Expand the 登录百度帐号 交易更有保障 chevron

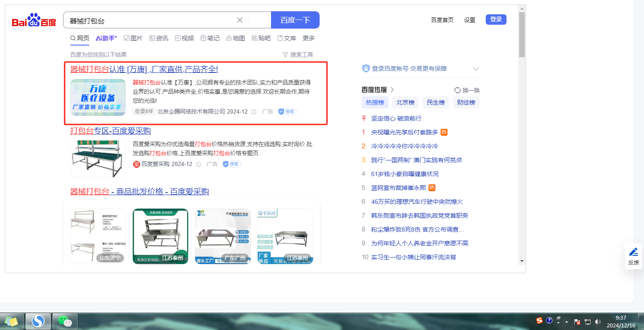coord(476,69)
